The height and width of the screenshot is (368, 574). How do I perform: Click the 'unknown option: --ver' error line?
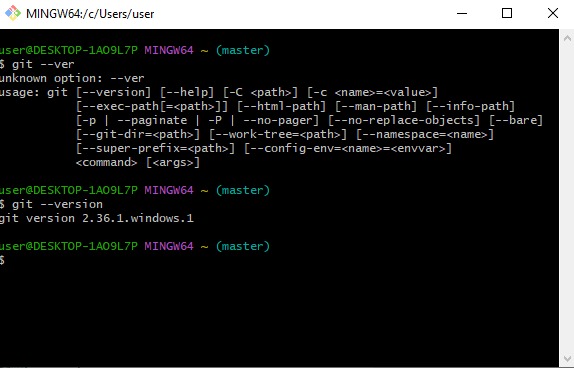(x=72, y=78)
